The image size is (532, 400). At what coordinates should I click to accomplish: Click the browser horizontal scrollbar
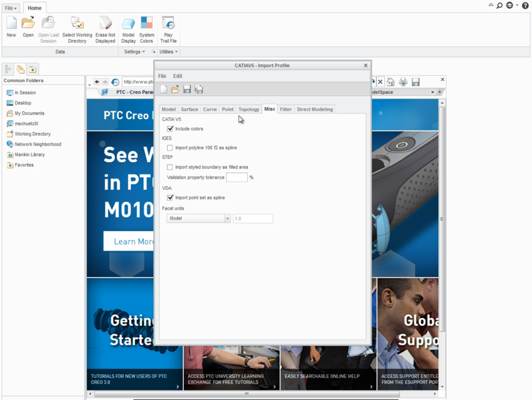(x=247, y=394)
